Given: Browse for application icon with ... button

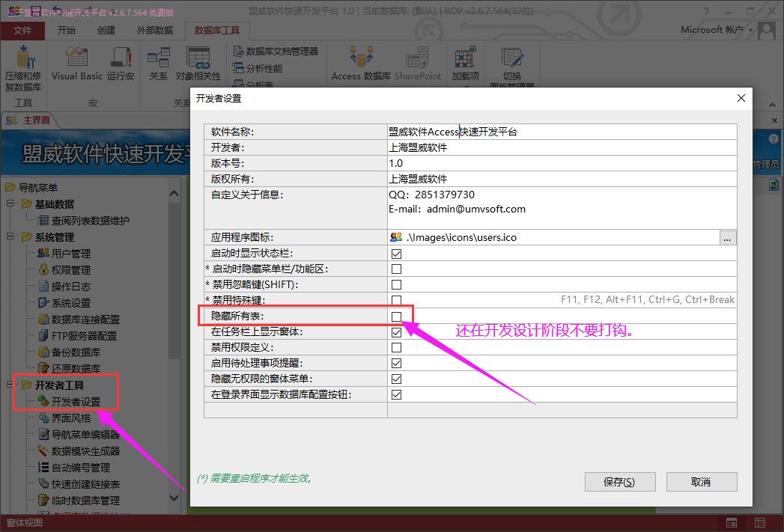Looking at the screenshot, I should pyautogui.click(x=728, y=238).
